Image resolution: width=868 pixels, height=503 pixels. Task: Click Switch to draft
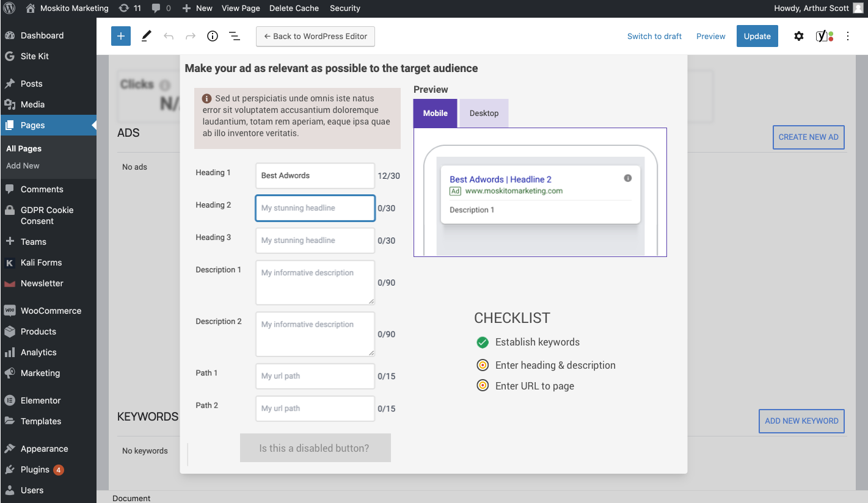tap(654, 36)
